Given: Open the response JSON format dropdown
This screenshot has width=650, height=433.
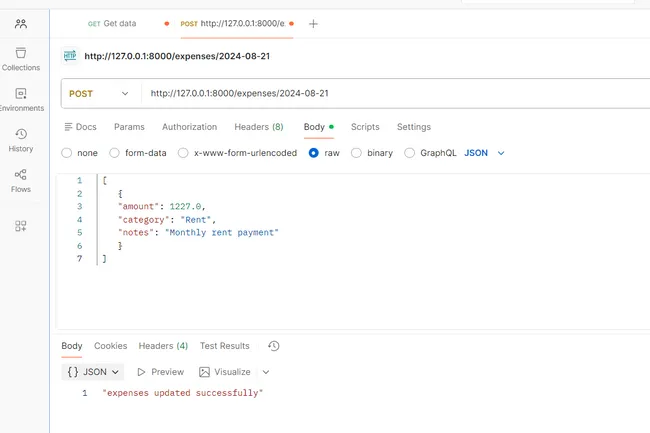Looking at the screenshot, I should (93, 372).
